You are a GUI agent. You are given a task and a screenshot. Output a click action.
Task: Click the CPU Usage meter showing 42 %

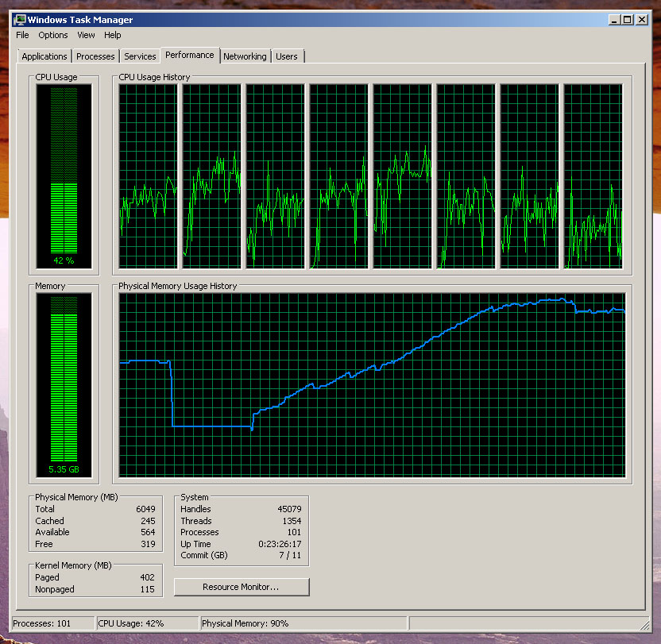64,176
